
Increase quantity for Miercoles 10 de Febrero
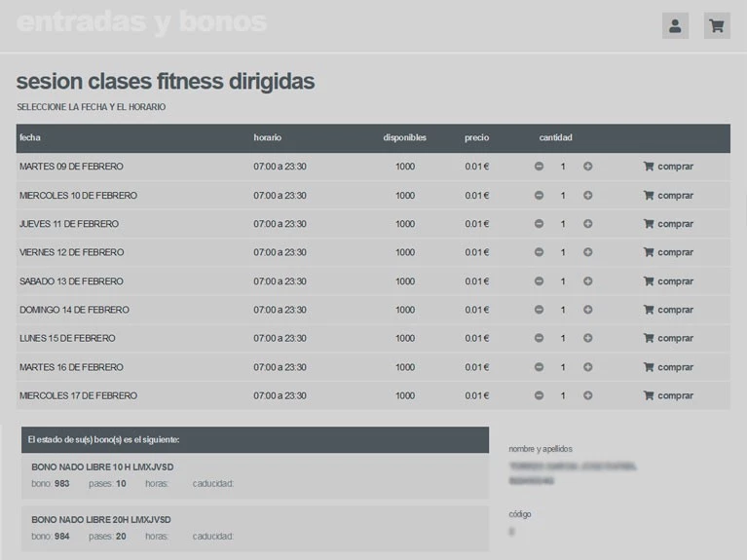point(588,196)
